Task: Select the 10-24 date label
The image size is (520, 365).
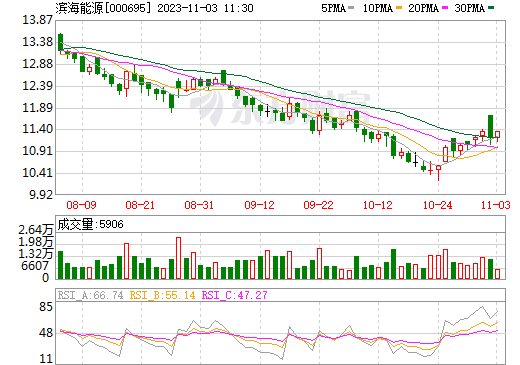Action: (x=438, y=205)
